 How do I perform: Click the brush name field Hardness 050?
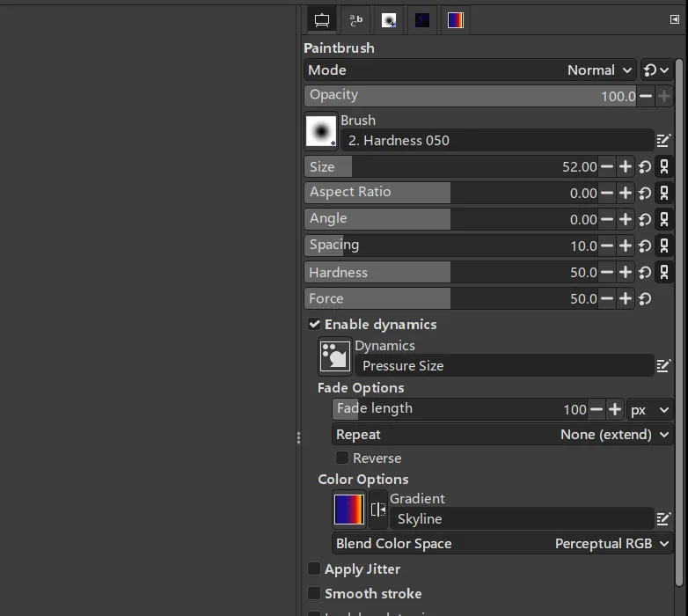[x=497, y=141]
